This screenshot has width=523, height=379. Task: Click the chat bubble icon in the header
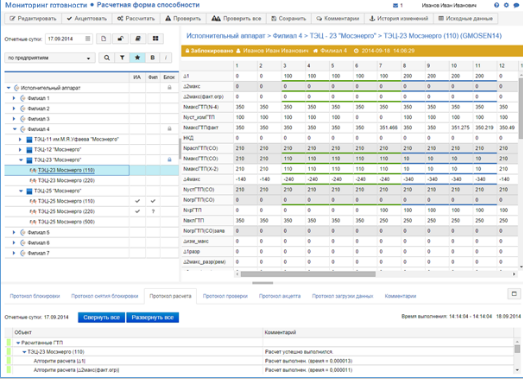coord(516,5)
